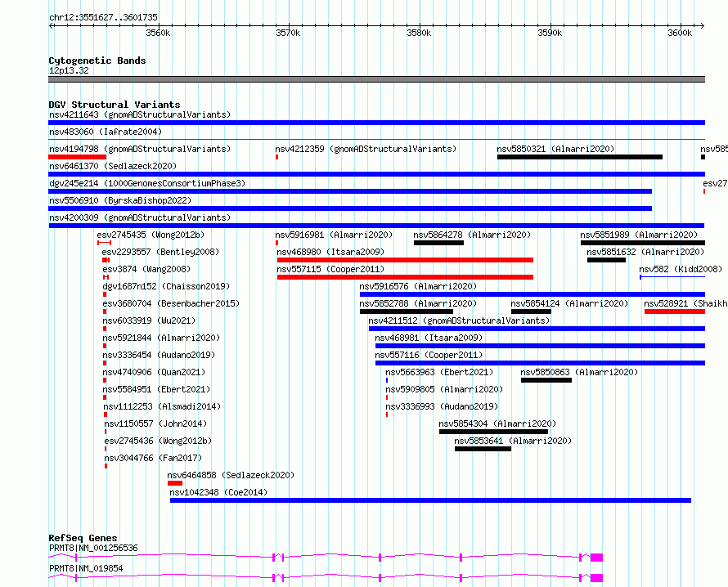Click PRMT8|NM_019854 transcript label
Viewport: 728px width, 587px height.
pos(86,568)
